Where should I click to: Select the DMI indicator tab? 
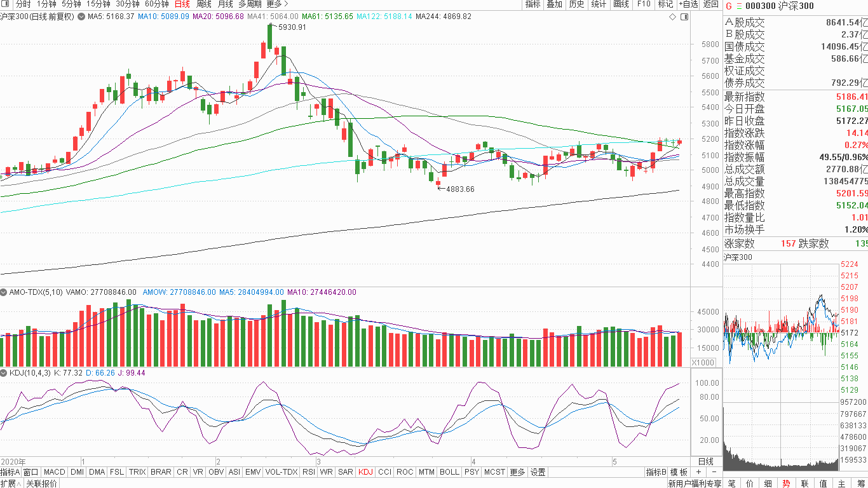click(x=78, y=472)
